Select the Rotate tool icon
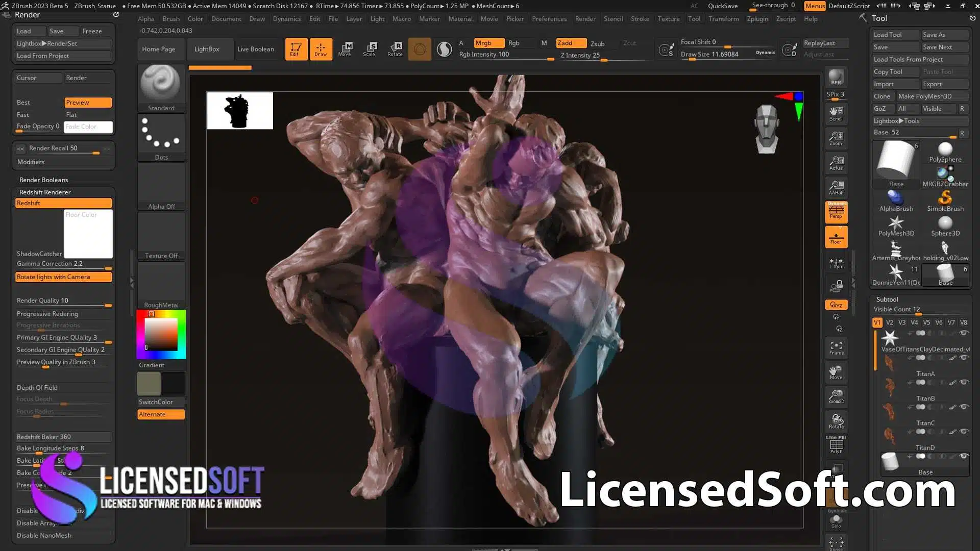This screenshot has width=980, height=551. tap(395, 48)
